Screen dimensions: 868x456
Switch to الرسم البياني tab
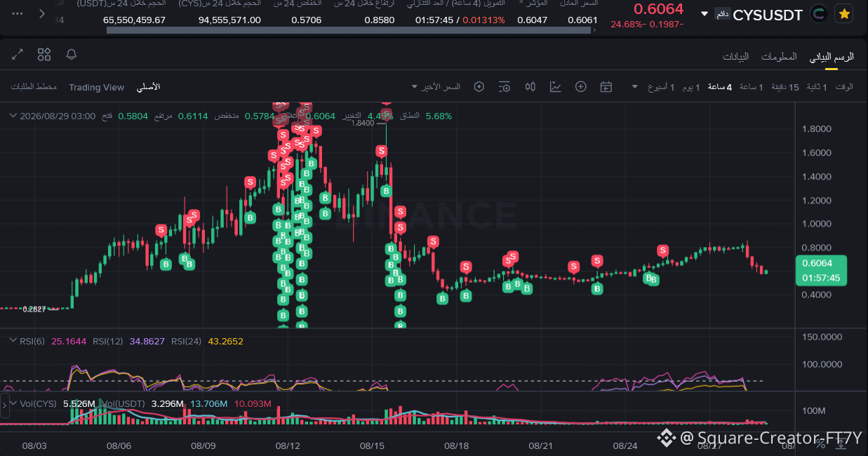coord(832,56)
